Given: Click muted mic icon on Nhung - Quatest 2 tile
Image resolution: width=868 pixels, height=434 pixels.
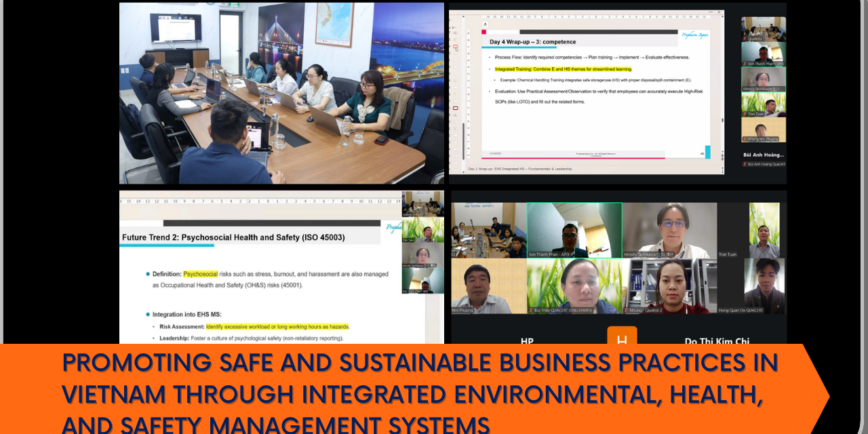Looking at the screenshot, I should click(627, 311).
